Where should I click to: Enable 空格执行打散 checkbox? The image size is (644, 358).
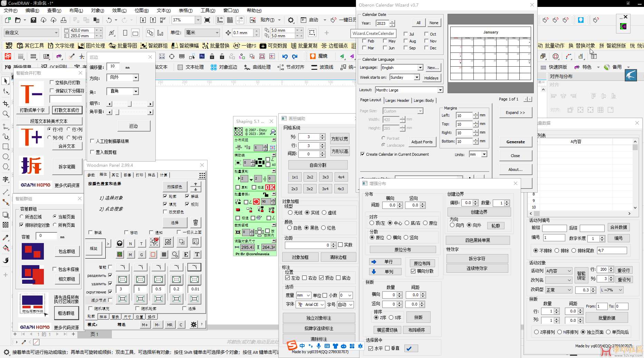[52, 83]
